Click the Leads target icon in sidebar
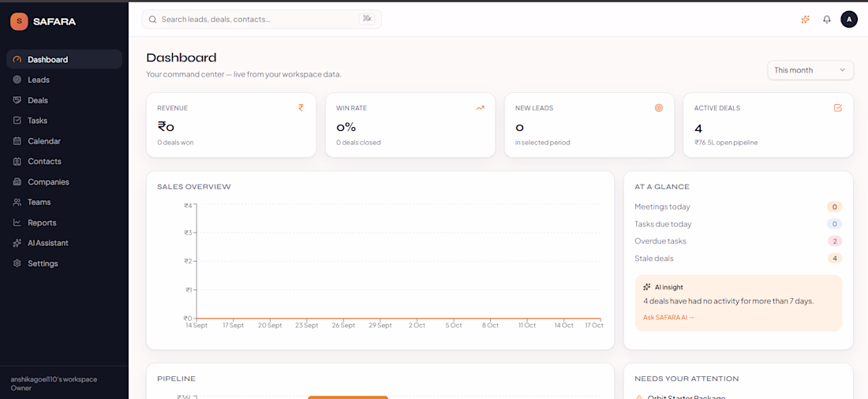 tap(17, 80)
